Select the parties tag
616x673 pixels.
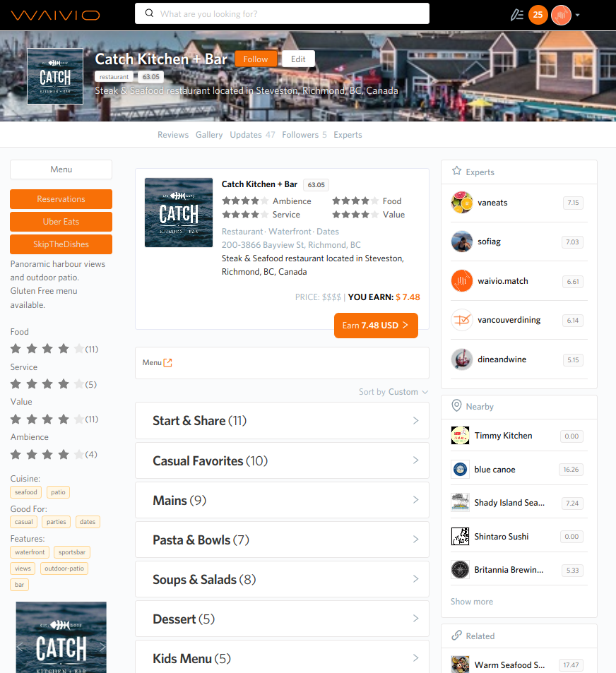57,522
